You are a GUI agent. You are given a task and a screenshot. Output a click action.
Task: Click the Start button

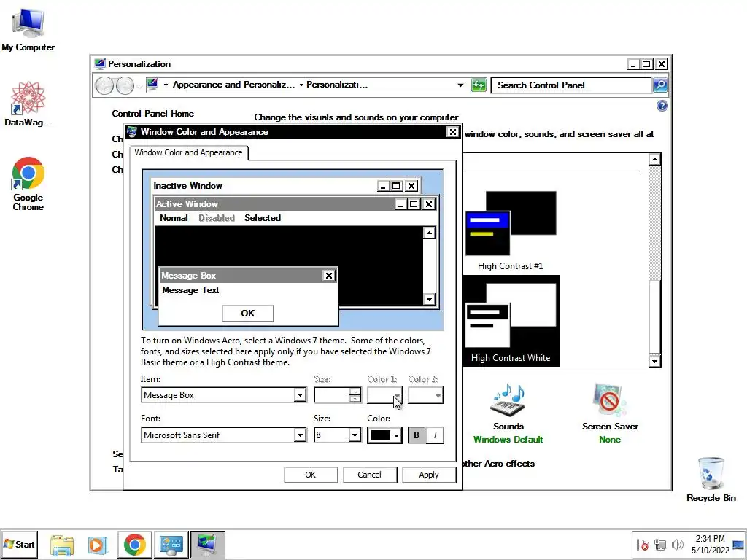pos(20,544)
